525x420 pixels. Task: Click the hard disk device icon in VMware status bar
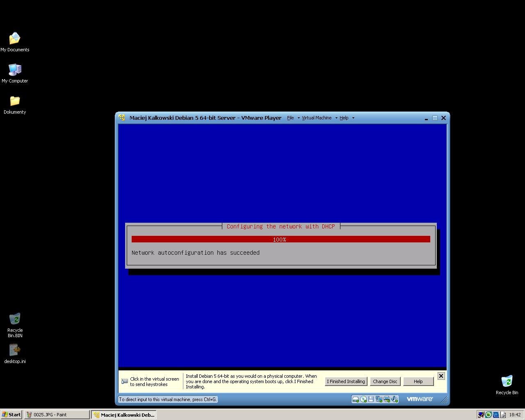(356, 399)
